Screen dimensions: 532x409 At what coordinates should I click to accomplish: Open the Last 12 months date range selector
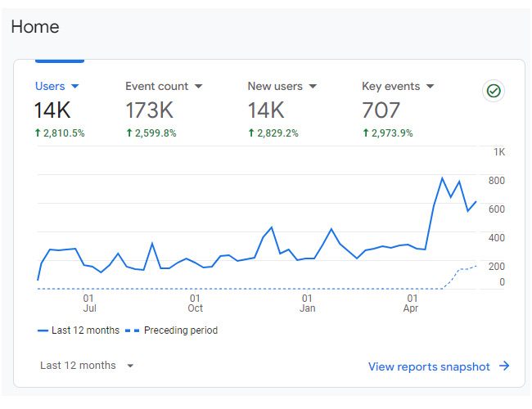[x=87, y=366]
